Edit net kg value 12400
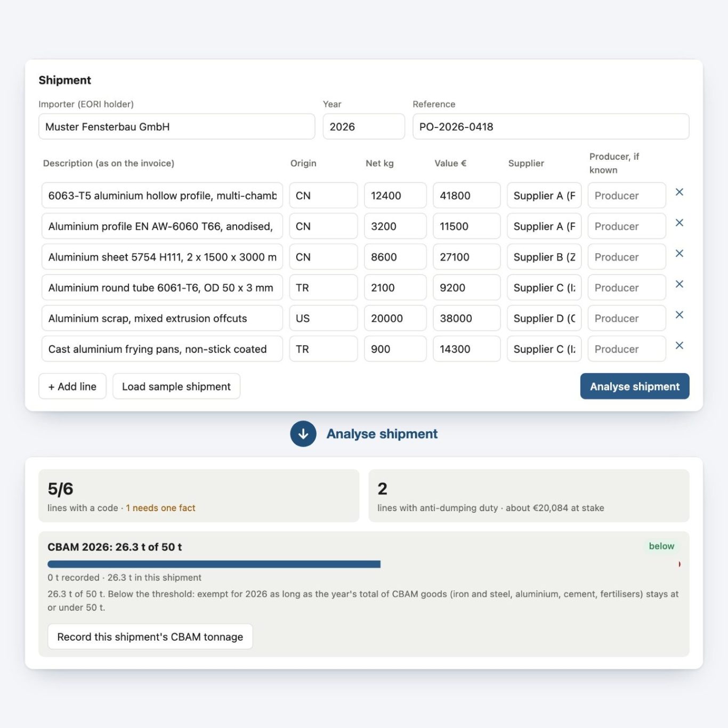Screen dimensions: 728x728 click(395, 196)
